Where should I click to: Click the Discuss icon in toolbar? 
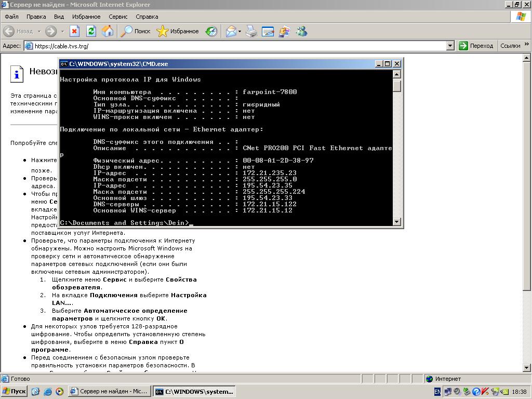click(284, 32)
